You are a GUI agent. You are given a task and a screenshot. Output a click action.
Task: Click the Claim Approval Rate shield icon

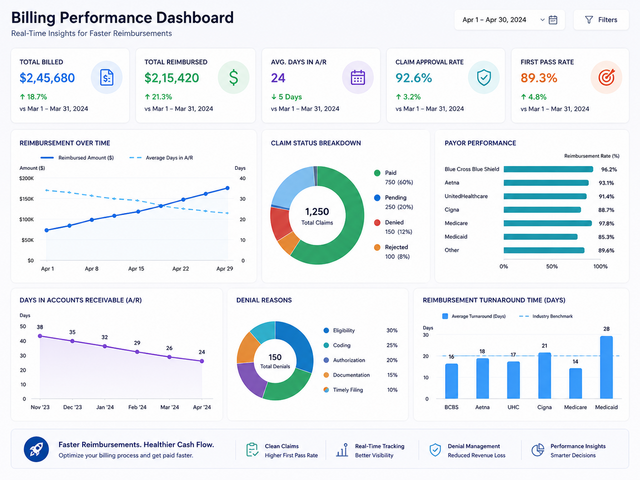pyautogui.click(x=484, y=77)
